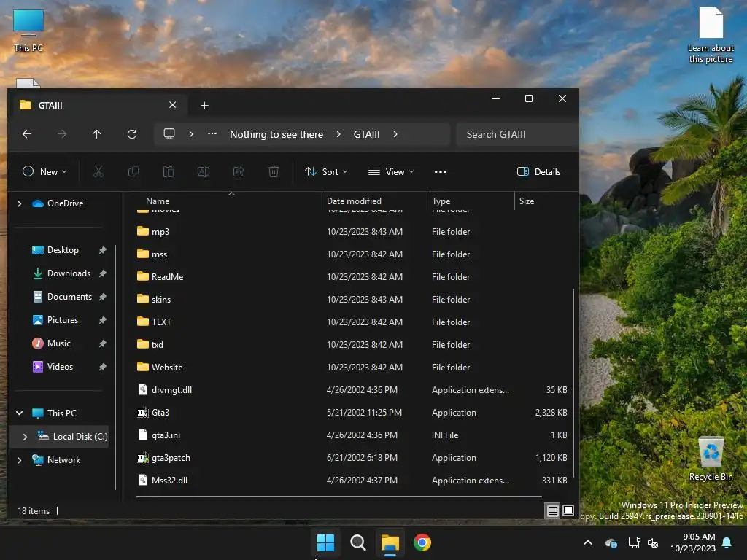Open the Sort dropdown menu
The height and width of the screenshot is (560, 747).
tap(326, 171)
